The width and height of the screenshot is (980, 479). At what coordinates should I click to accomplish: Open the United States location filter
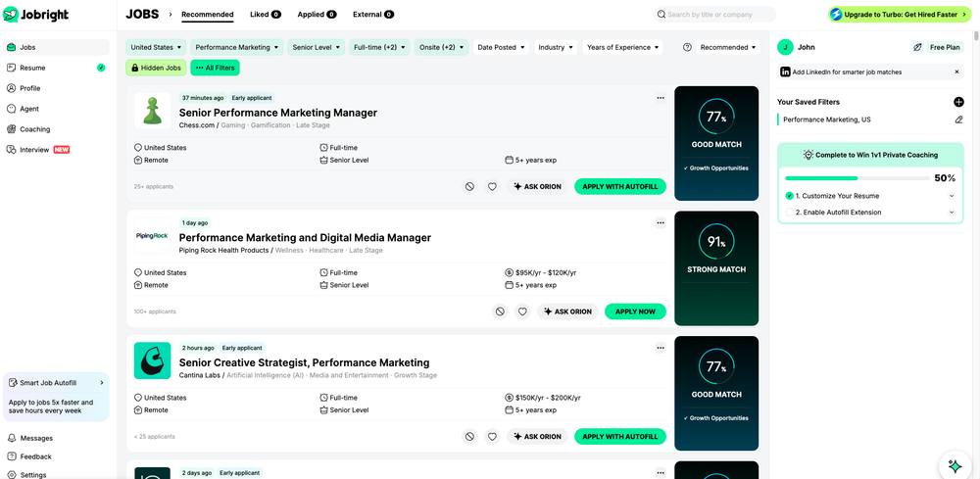(x=156, y=47)
